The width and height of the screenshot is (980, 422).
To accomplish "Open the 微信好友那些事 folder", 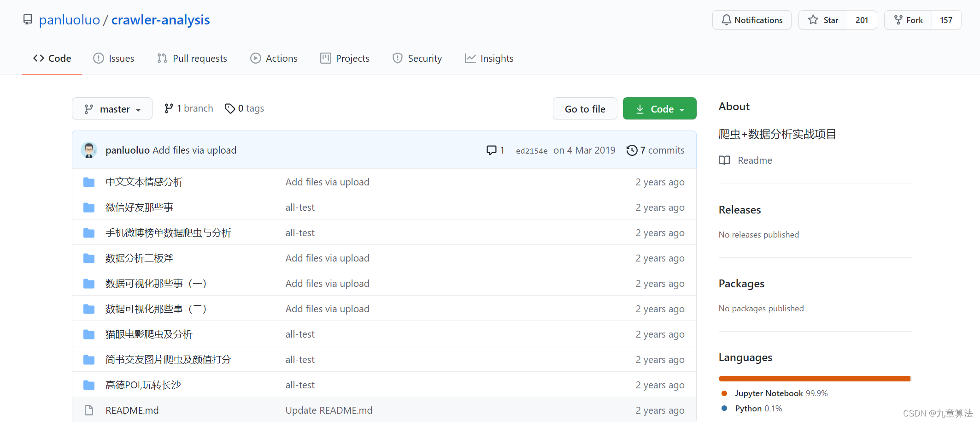I will pos(140,208).
